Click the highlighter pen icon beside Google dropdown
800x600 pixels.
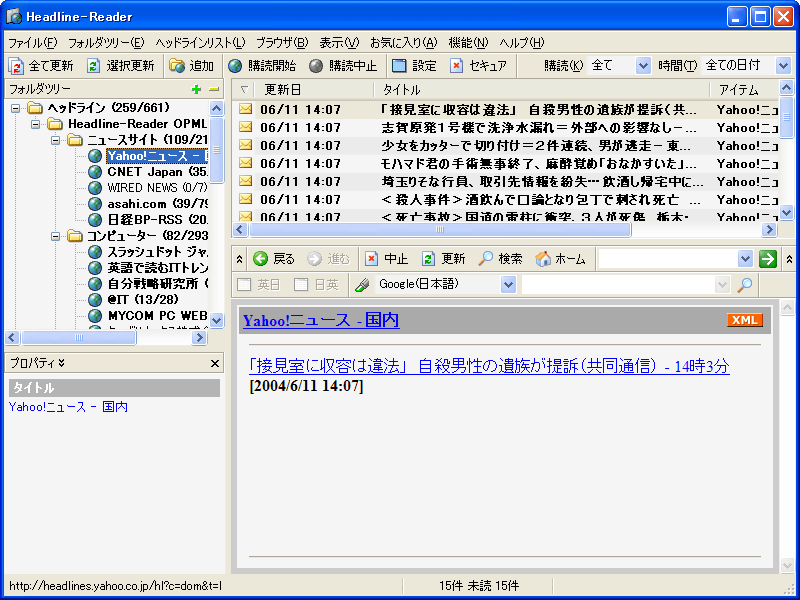coord(362,285)
